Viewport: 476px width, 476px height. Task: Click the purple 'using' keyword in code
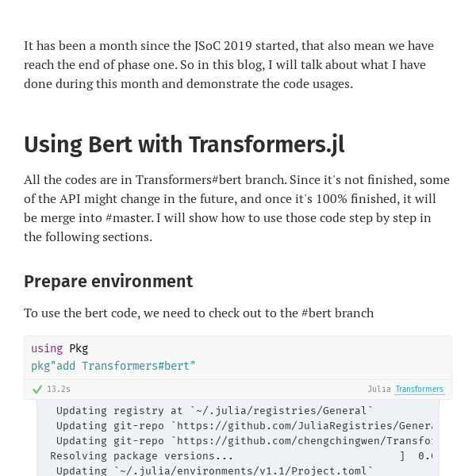tap(47, 348)
